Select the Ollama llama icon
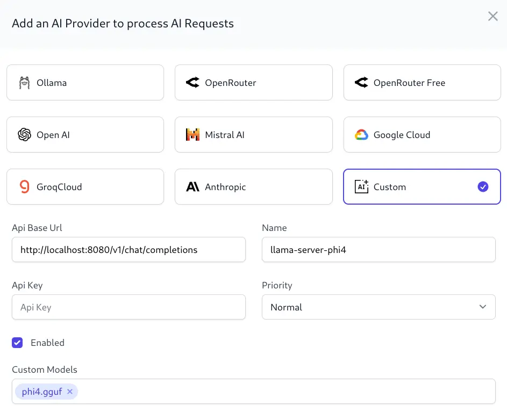Screen dimensions: 507x420 tap(24, 83)
